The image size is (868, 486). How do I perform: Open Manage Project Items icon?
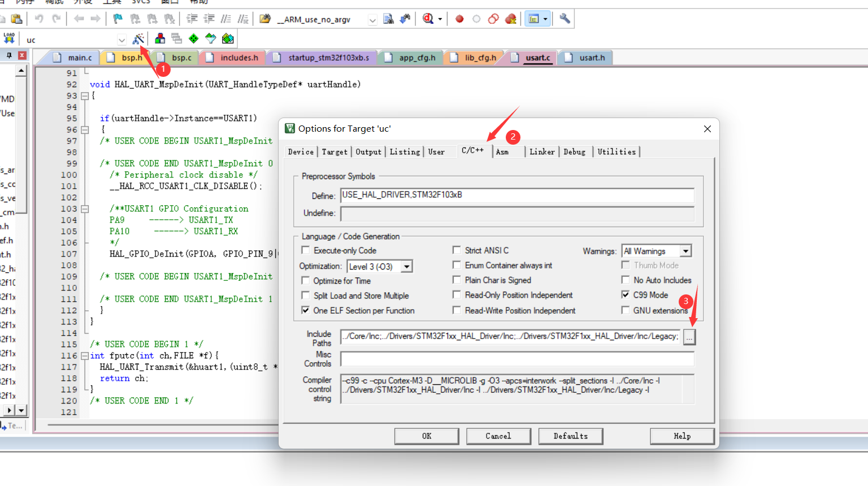pos(160,38)
